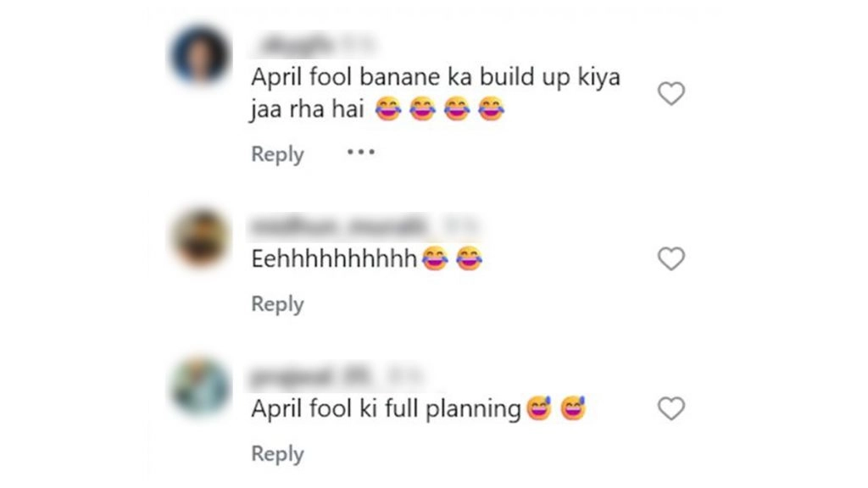Image resolution: width=868 pixels, height=488 pixels.
Task: Tap the heart beside "Eehhhhhhhhhh" comment
Action: pos(670,259)
